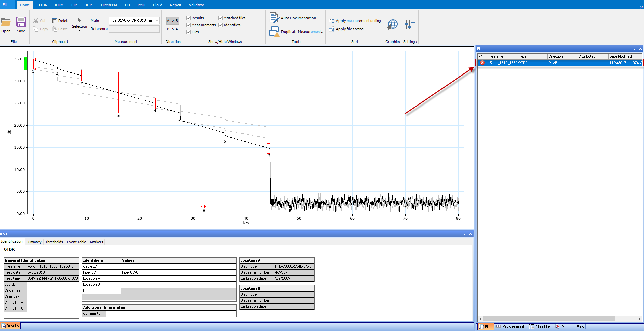Pin the Results panel

pyautogui.click(x=464, y=233)
